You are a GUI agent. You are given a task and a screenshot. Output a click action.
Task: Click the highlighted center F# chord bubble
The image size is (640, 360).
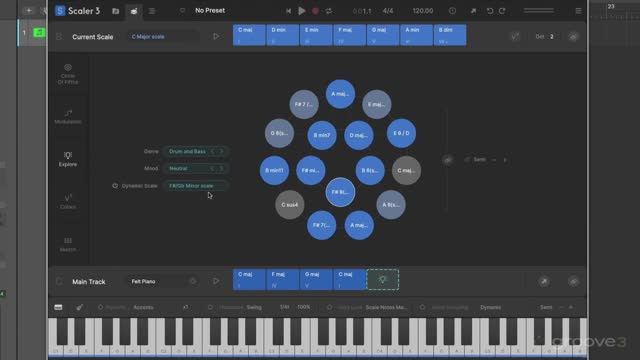pos(340,192)
